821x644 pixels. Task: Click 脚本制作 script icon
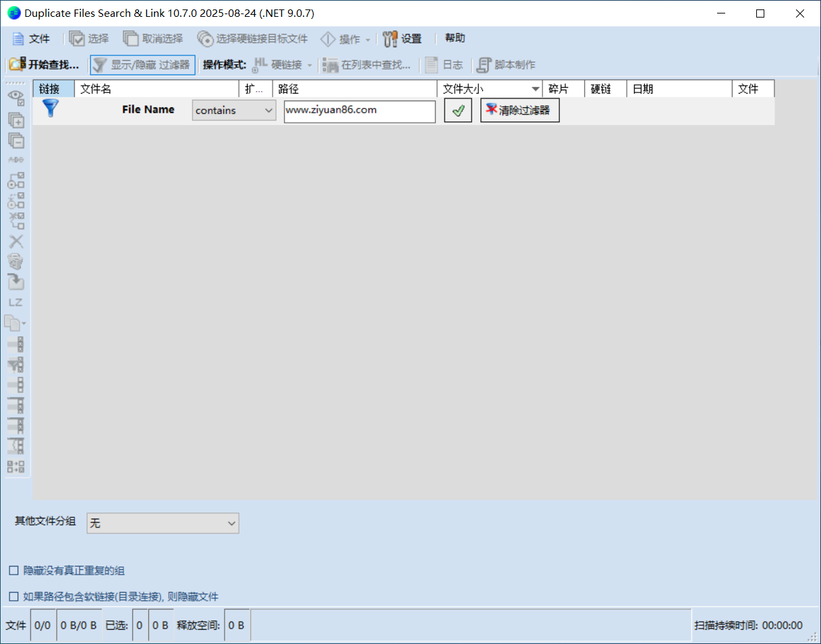click(483, 65)
